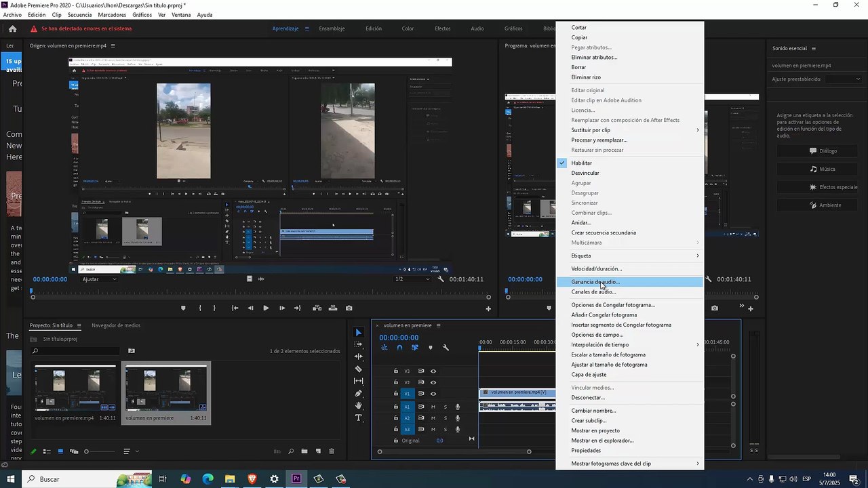868x488 pixels.
Task: Enable voice-over record on A3
Action: coord(458,430)
